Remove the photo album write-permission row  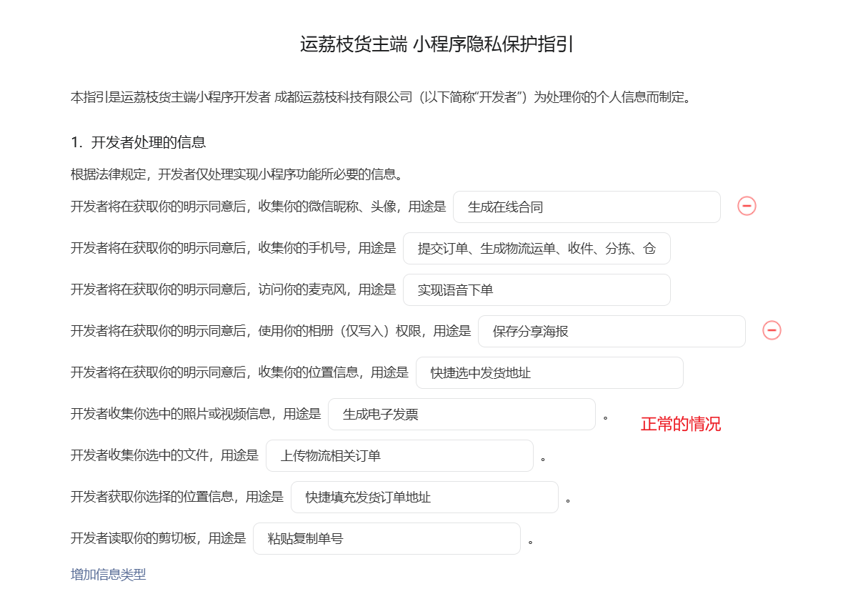click(772, 330)
